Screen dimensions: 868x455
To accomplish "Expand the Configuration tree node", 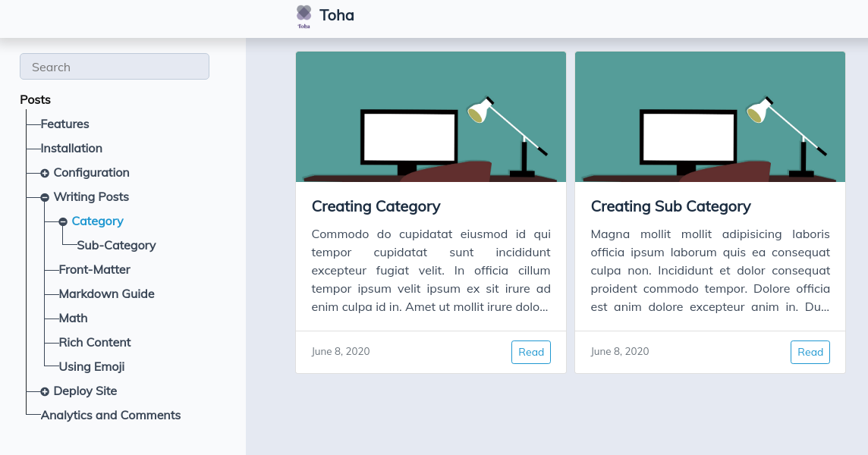I will 45,173.
